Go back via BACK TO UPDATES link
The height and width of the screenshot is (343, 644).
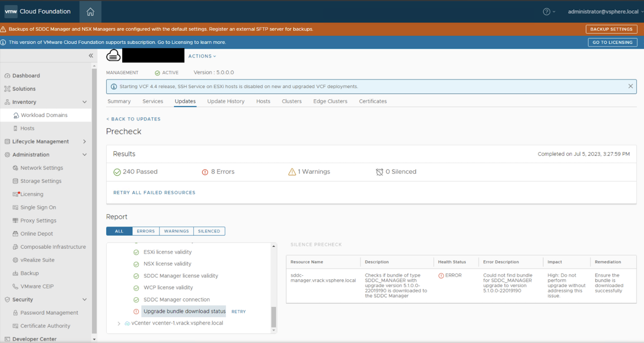coord(134,119)
